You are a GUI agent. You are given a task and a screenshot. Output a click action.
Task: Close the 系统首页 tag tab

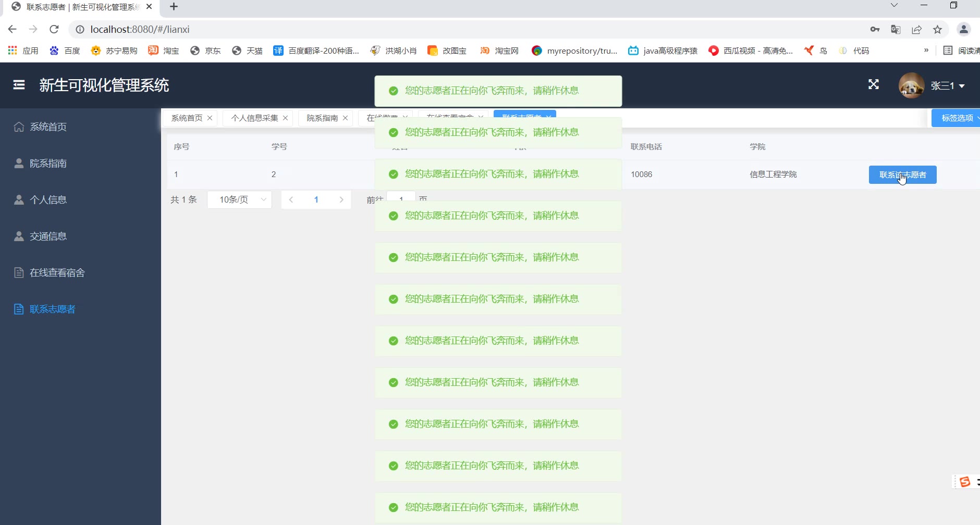pos(210,118)
